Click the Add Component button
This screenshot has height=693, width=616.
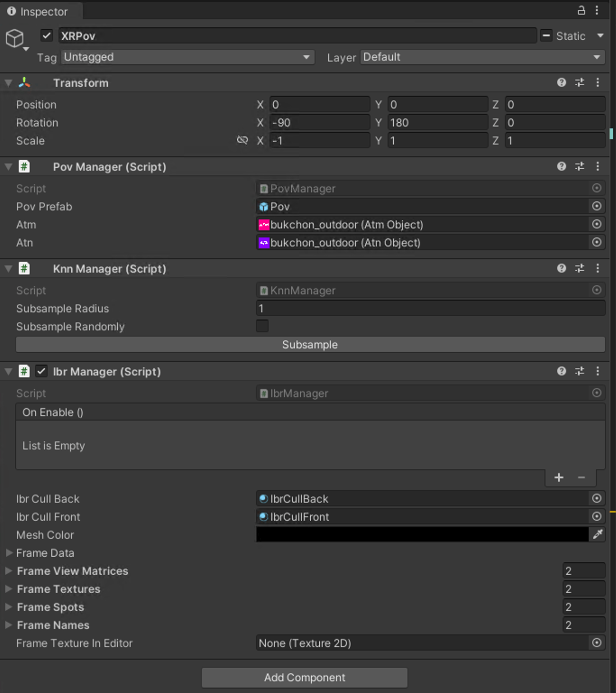(304, 677)
